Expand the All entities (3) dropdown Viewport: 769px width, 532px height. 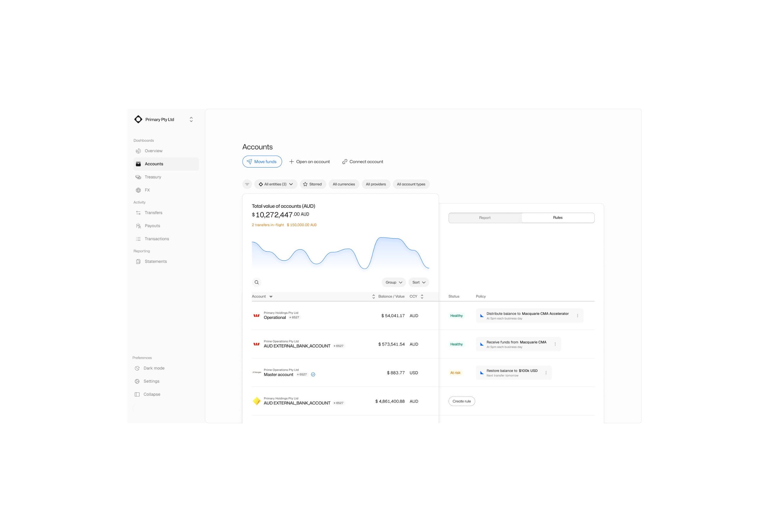point(275,184)
